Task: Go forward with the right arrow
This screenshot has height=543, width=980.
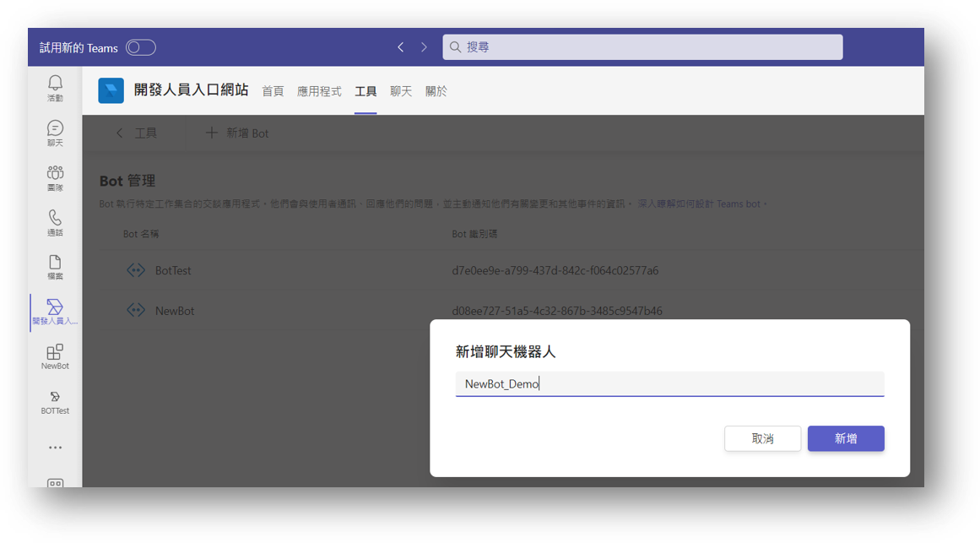Action: pos(424,47)
